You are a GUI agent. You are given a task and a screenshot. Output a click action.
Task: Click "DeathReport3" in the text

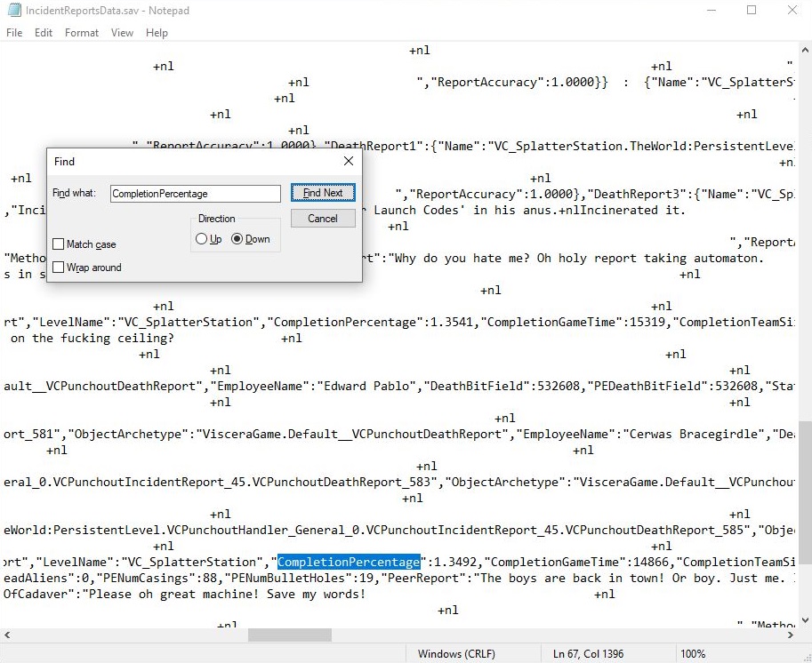point(637,194)
